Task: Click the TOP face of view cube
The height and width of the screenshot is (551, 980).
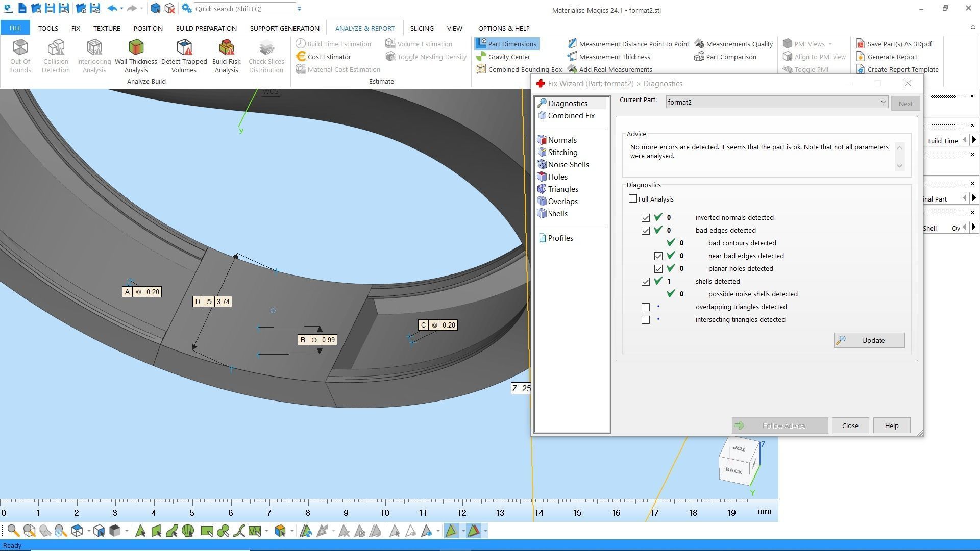Action: pos(739,448)
